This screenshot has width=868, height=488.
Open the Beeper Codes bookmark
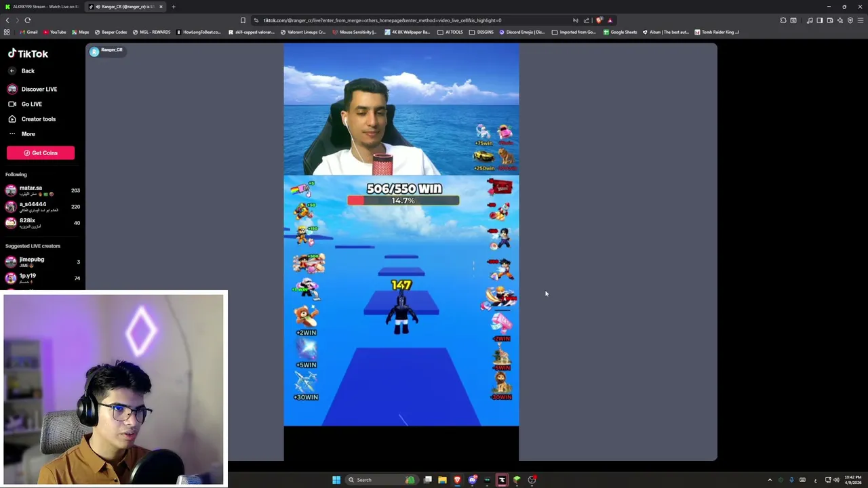tap(111, 32)
